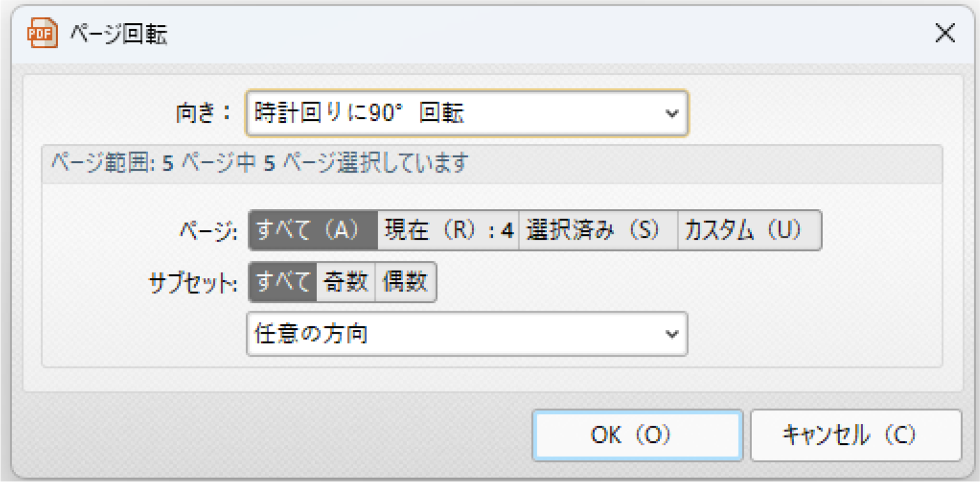The image size is (980, 482).
Task: Select すべて（A） in the ページ row
Action: click(313, 231)
